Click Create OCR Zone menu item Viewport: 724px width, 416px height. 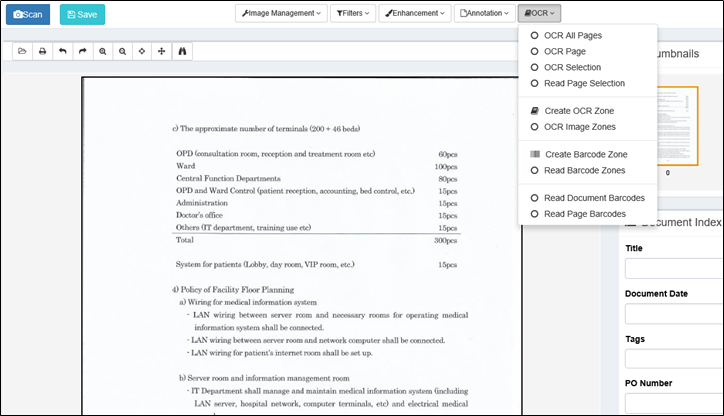click(x=577, y=111)
